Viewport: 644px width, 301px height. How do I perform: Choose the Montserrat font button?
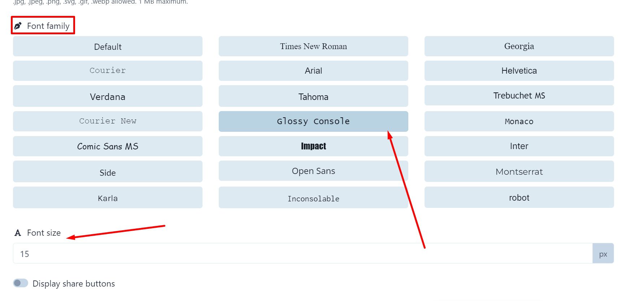tap(519, 171)
